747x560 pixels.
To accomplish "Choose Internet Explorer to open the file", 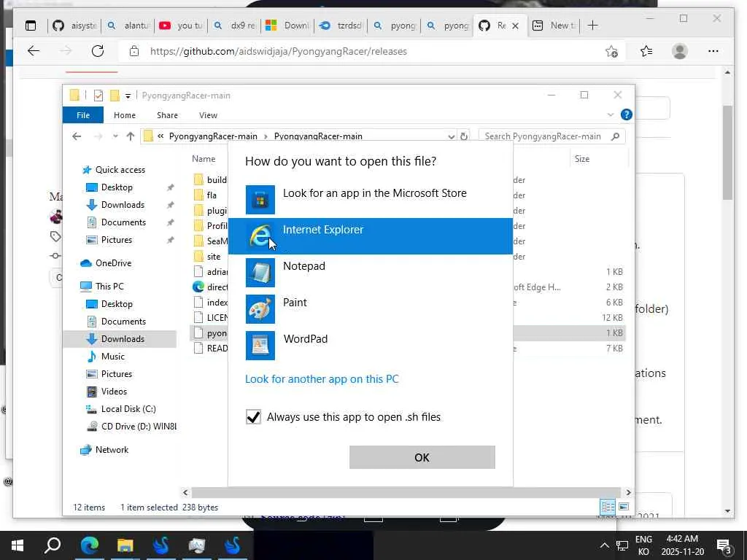I will click(370, 236).
